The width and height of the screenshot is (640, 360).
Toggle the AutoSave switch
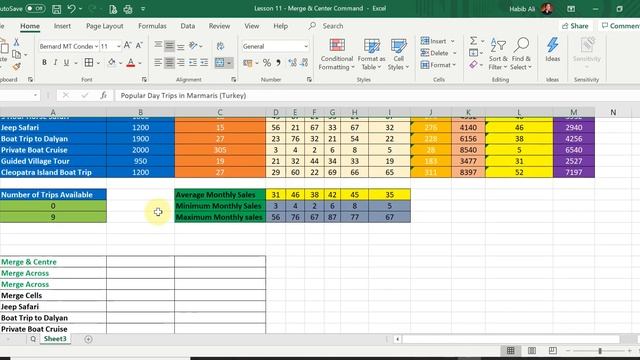tap(35, 8)
